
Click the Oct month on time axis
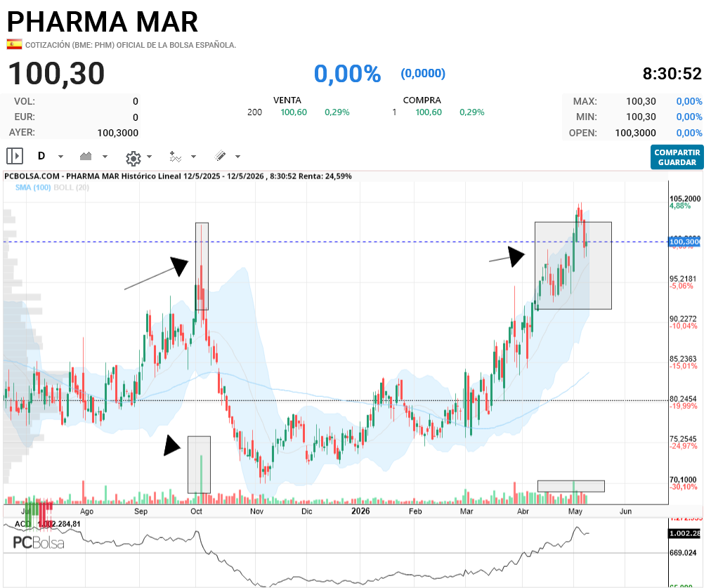[196, 511]
